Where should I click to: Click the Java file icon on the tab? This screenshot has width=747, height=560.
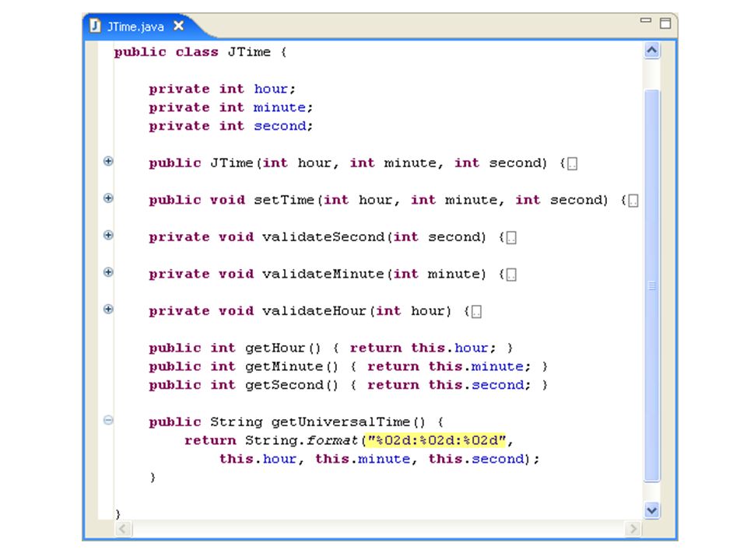coord(95,26)
